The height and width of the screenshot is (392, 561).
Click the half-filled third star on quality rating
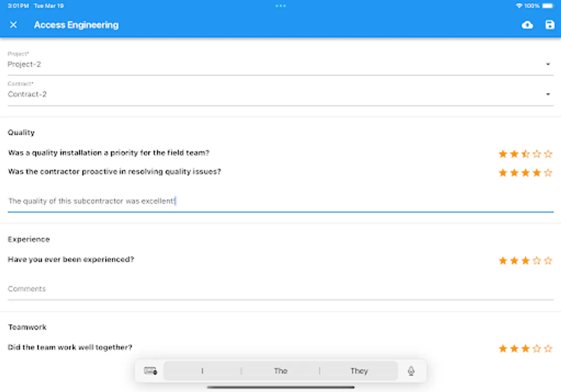point(525,153)
